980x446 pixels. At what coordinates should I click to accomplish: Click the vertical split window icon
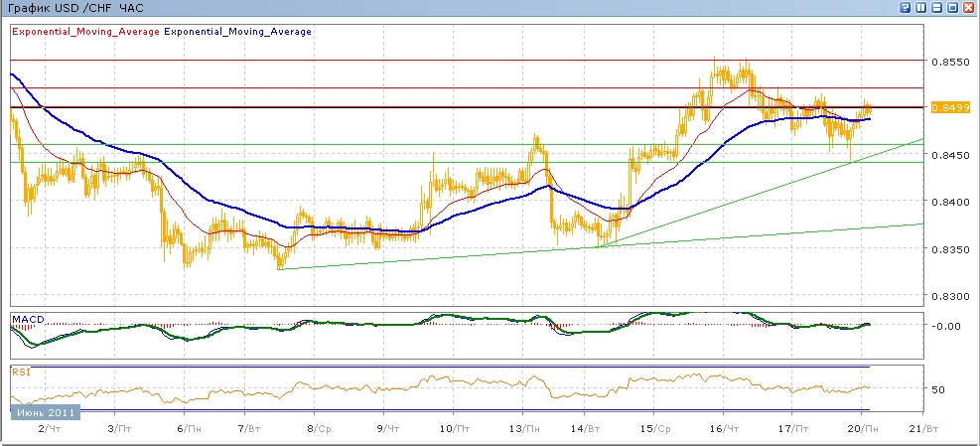[921, 7]
